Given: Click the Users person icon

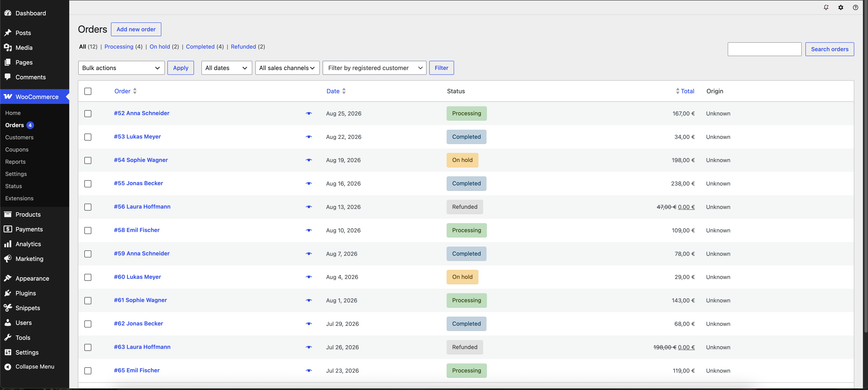Looking at the screenshot, I should pos(8,323).
